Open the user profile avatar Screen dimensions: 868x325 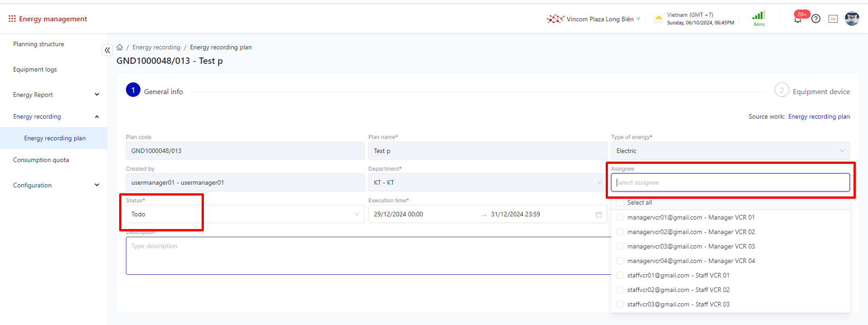(852, 19)
